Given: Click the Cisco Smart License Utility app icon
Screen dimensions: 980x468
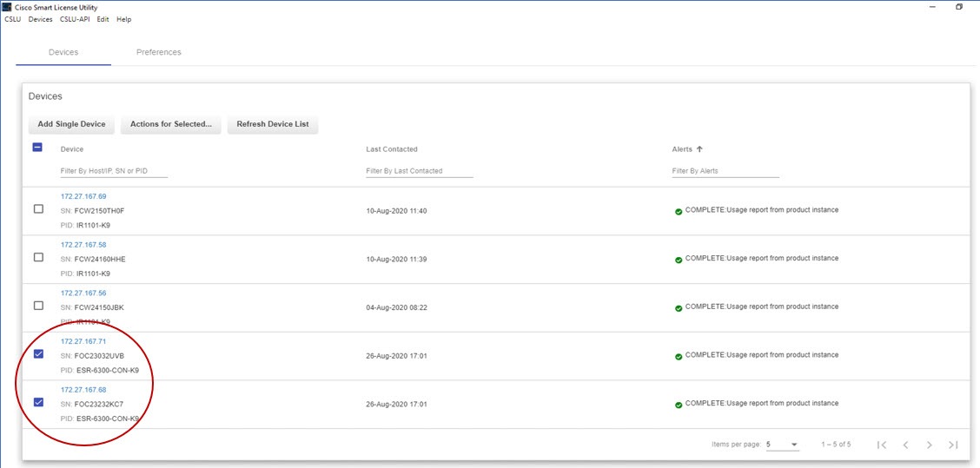Looking at the screenshot, I should point(8,7).
